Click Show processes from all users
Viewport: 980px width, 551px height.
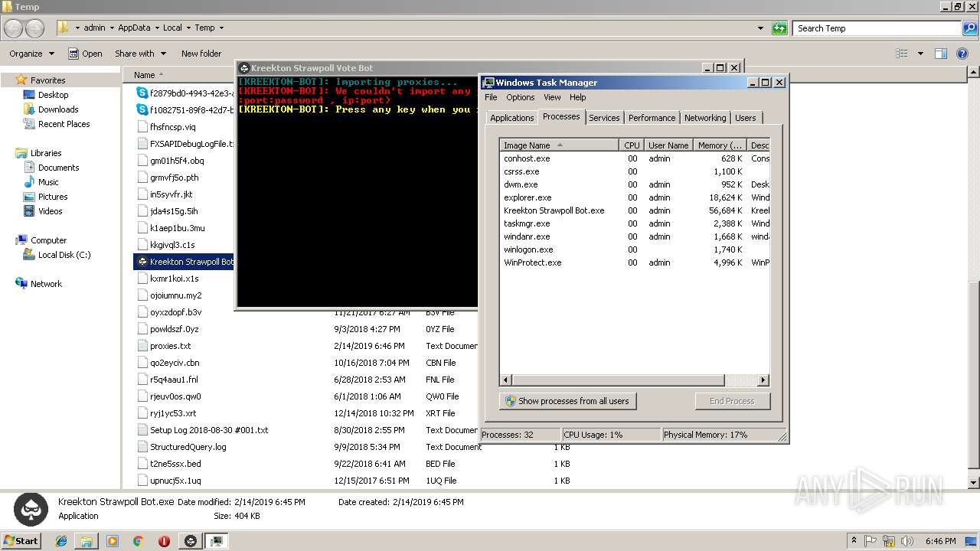(x=567, y=401)
